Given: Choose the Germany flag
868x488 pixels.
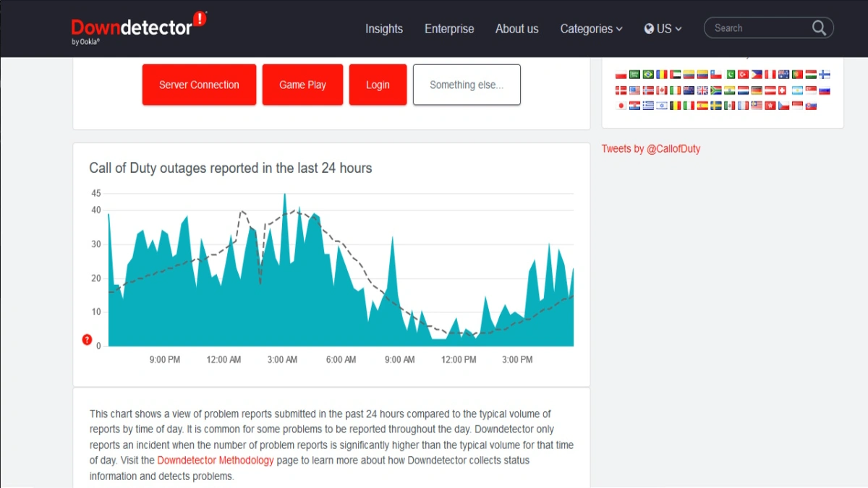Looking at the screenshot, I should [757, 90].
